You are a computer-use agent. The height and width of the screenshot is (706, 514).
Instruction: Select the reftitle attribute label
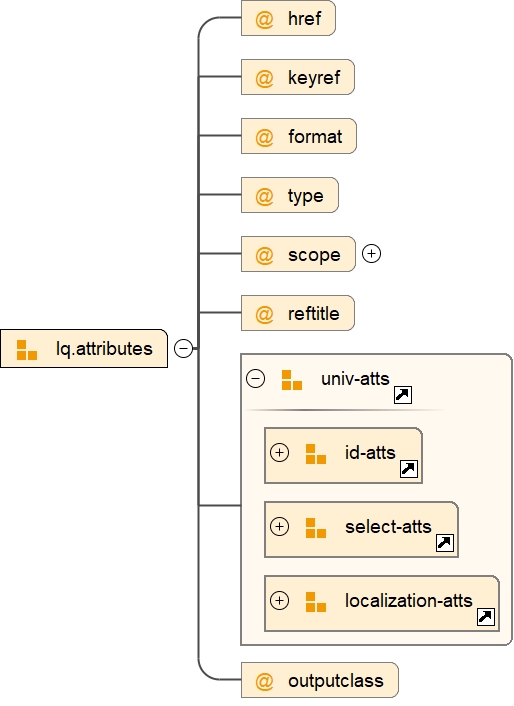(314, 313)
